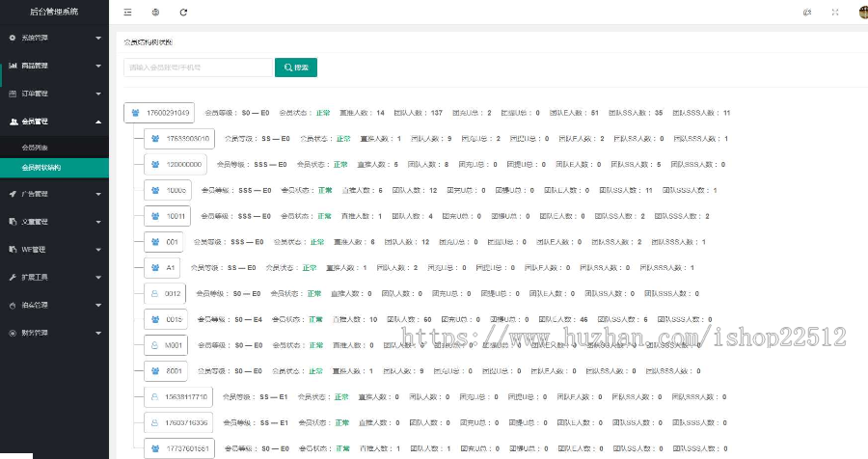The image size is (868, 459).
Task: Click 团队SS人数 35 in root row
Action: 636,113
